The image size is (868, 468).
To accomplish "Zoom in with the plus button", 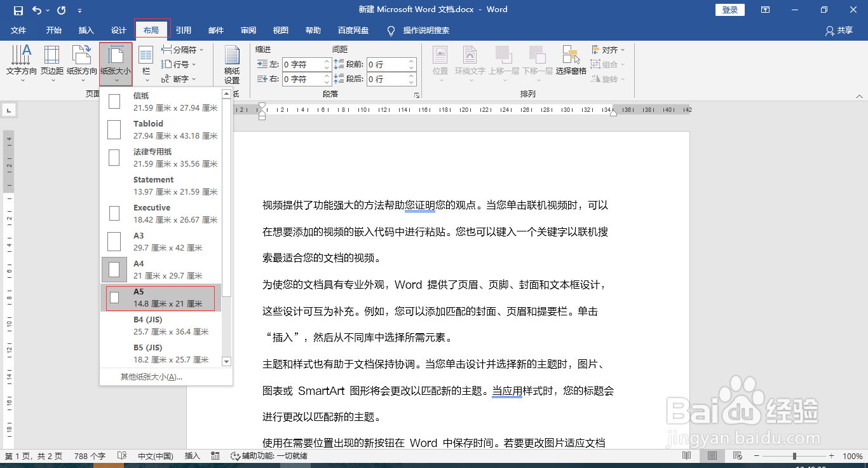I will pyautogui.click(x=832, y=456).
